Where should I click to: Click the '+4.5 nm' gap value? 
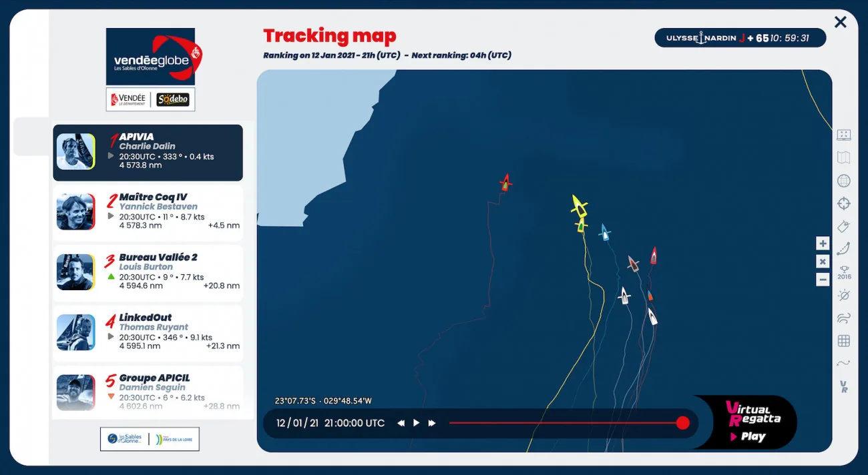point(224,225)
